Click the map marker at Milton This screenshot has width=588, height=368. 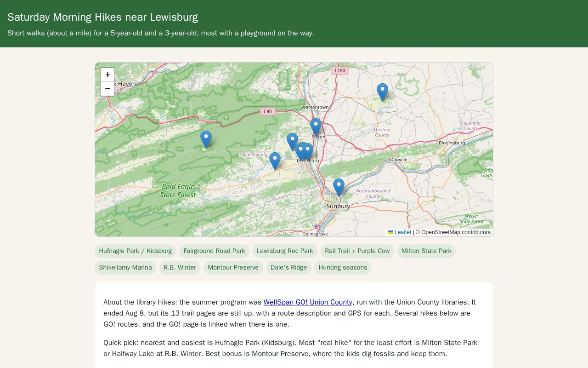(x=316, y=127)
